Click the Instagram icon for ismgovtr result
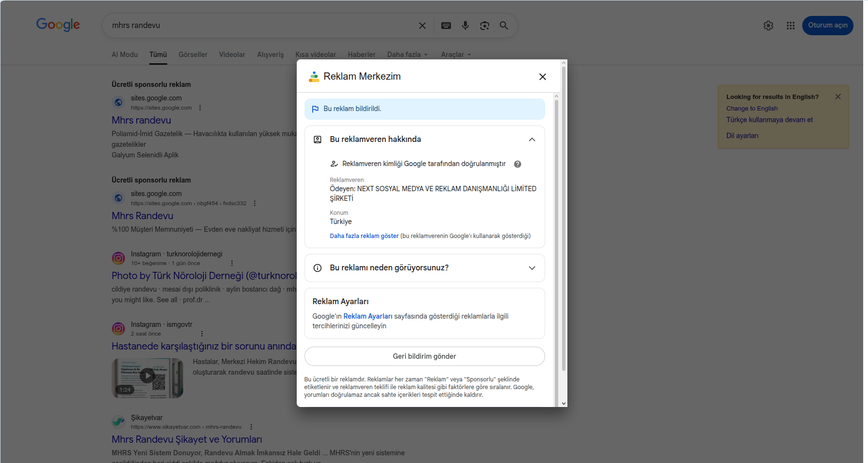Image resolution: width=868 pixels, height=463 pixels. pos(118,329)
